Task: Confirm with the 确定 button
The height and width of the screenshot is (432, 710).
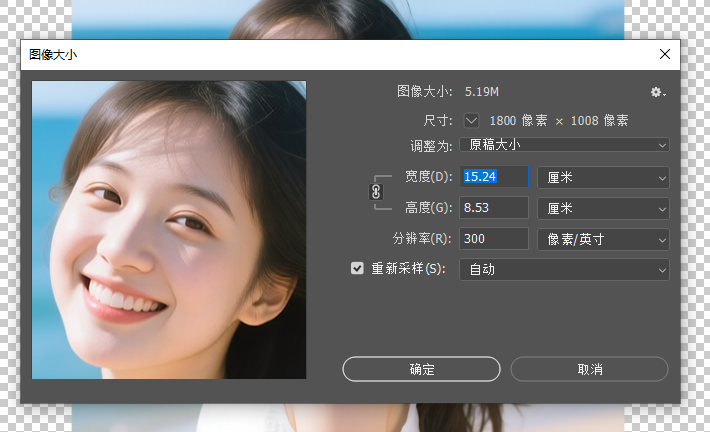Action: tap(421, 369)
